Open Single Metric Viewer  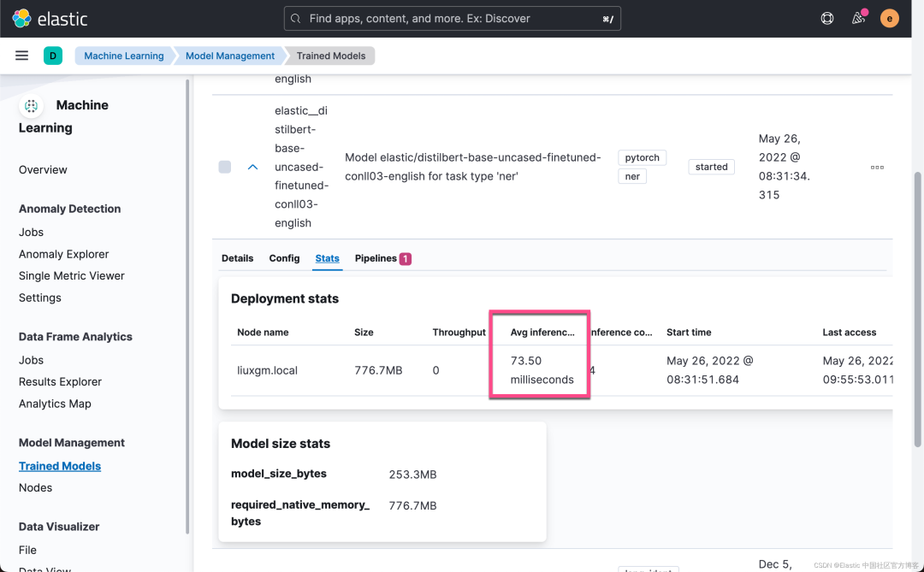click(71, 275)
